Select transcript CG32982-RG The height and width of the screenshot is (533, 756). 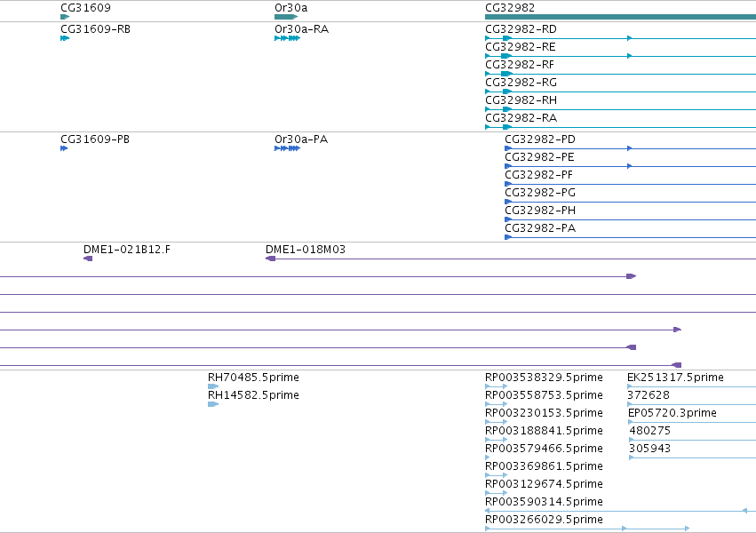pos(521,83)
